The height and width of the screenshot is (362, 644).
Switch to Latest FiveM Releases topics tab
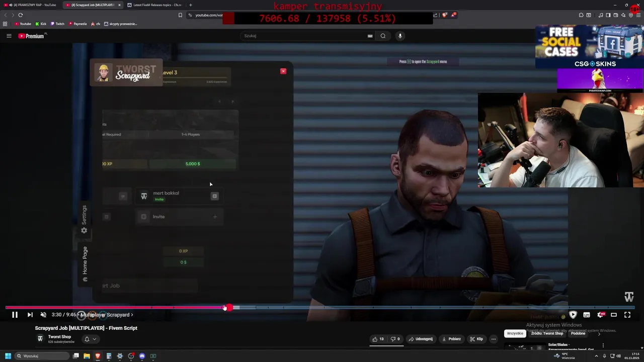pos(154,5)
